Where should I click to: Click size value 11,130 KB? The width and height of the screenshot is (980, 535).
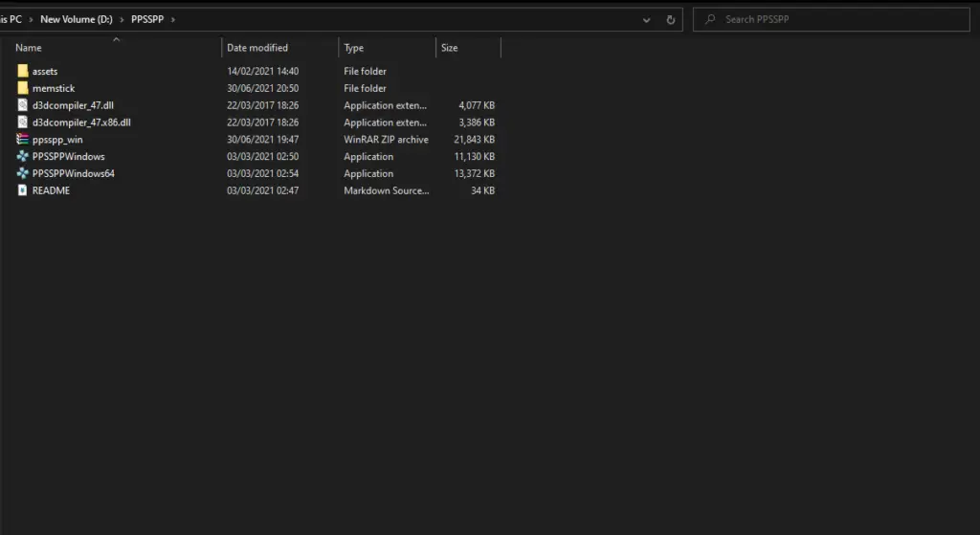(475, 156)
